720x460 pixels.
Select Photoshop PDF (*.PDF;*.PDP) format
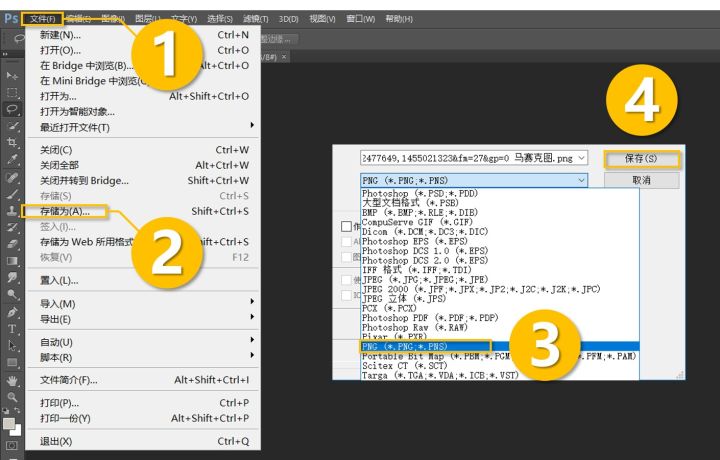click(x=500, y=317)
